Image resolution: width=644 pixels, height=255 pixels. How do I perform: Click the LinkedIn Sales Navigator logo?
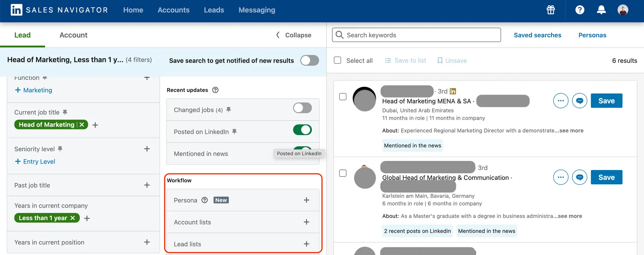tap(17, 10)
